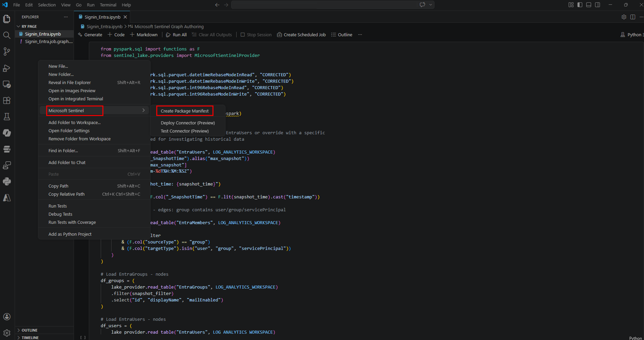Open the Azure view in the activity bar
Image resolution: width=644 pixels, height=340 pixels.
pyautogui.click(x=7, y=198)
